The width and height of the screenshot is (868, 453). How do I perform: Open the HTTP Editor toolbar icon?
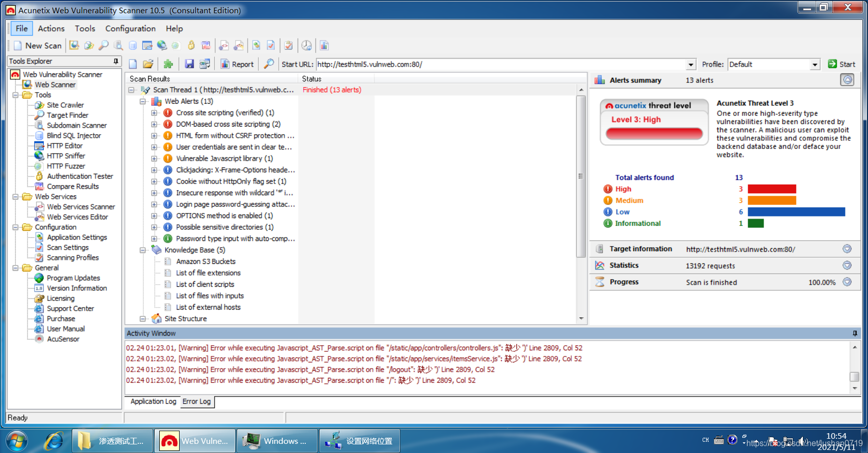click(x=148, y=46)
